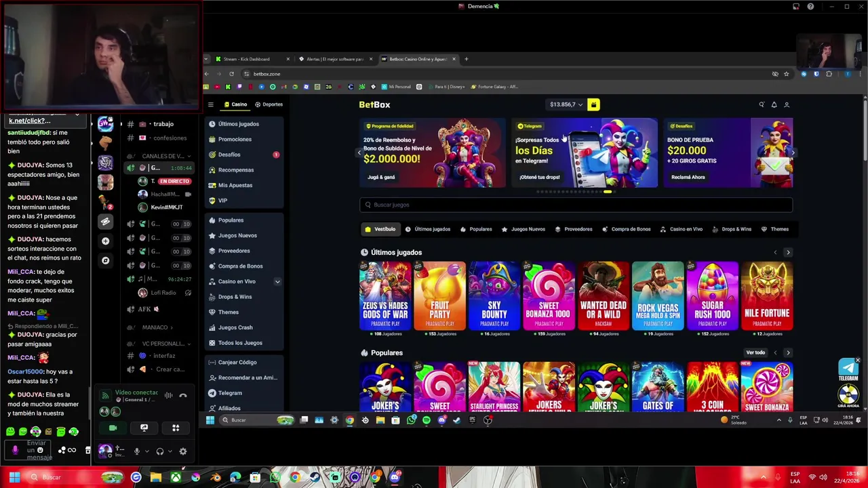Select the Vestíbulo category tab
868x488 pixels.
380,229
